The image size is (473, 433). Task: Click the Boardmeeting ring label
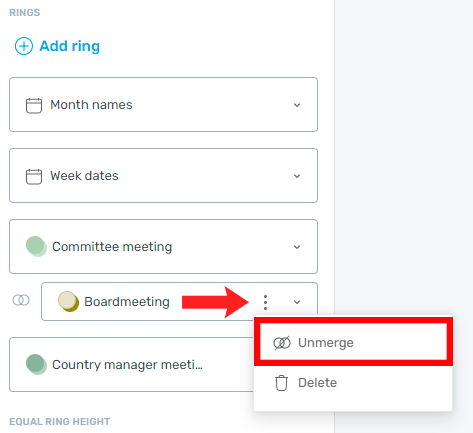point(127,302)
